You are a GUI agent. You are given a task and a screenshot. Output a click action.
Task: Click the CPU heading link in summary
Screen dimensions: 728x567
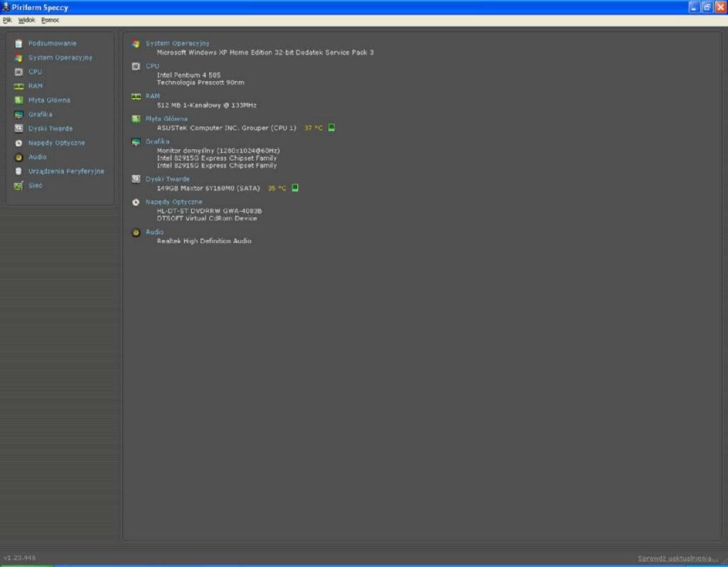[x=152, y=66]
